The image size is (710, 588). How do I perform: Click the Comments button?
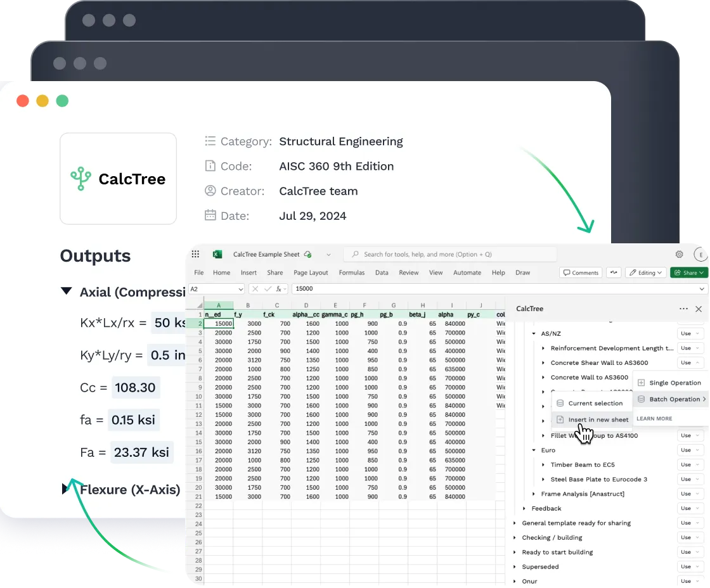point(581,272)
